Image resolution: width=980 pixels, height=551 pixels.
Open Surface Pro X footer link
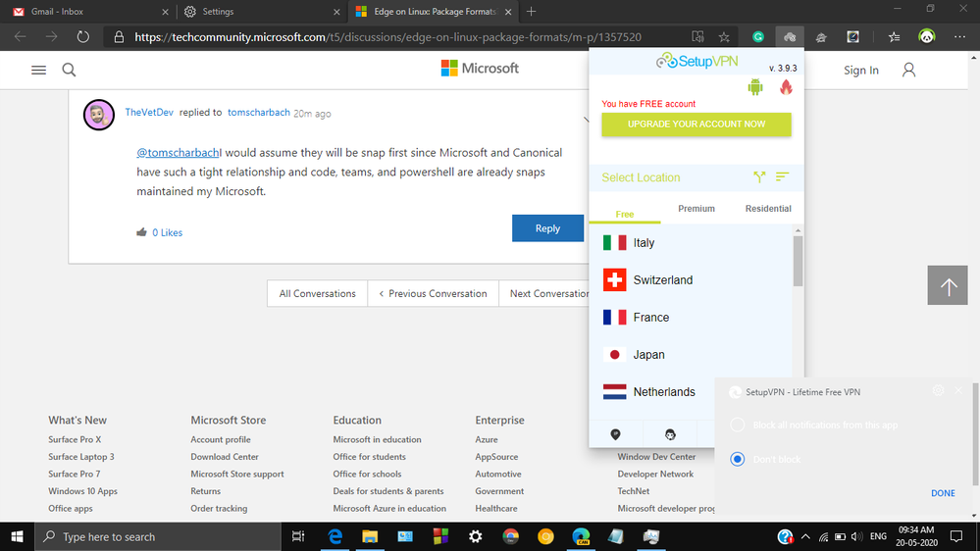[x=75, y=439]
